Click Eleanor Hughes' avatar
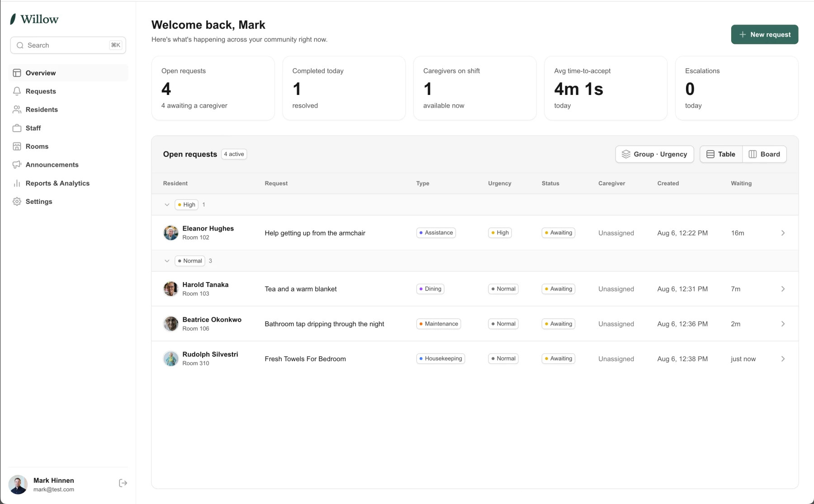 [171, 233]
